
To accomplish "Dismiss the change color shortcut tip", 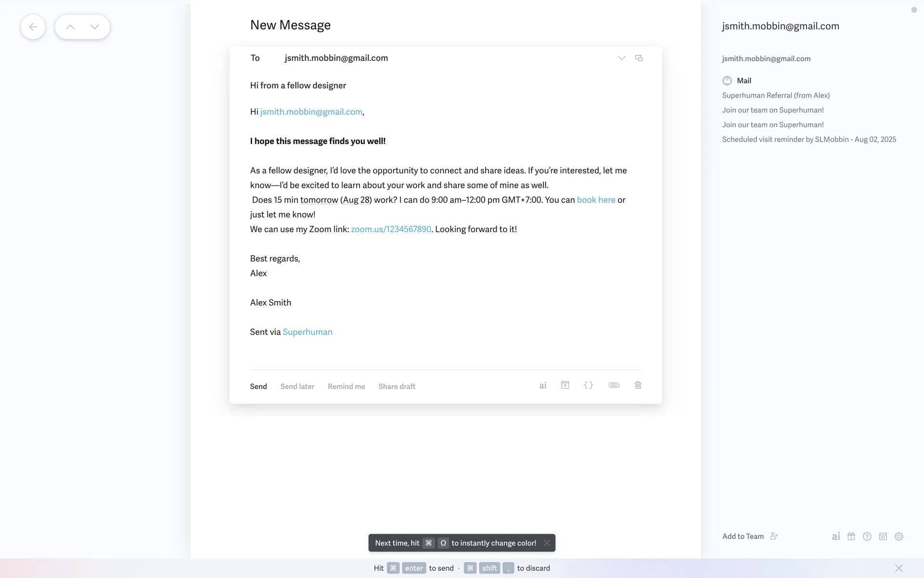I will tap(547, 543).
